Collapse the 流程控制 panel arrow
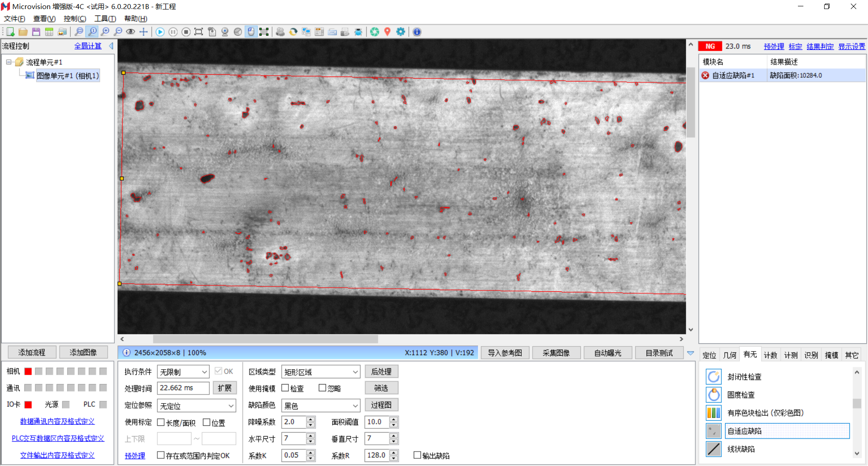The image size is (868, 466). pyautogui.click(x=111, y=46)
